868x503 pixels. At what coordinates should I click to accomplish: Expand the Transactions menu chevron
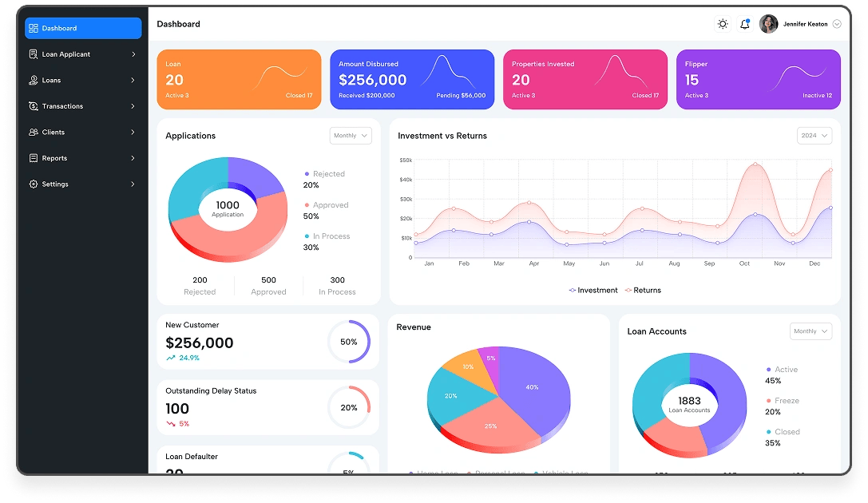click(x=133, y=106)
